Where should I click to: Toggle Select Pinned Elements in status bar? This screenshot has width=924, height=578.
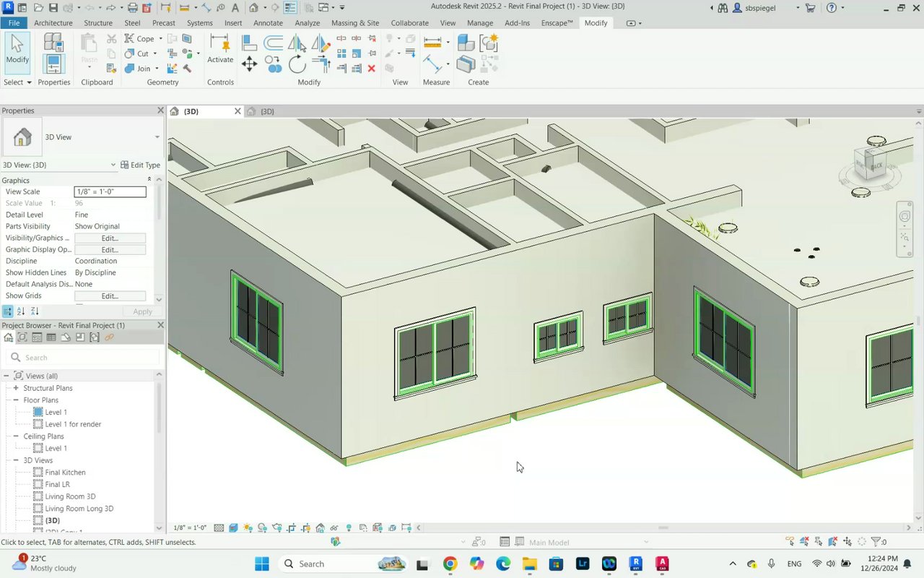point(819,542)
